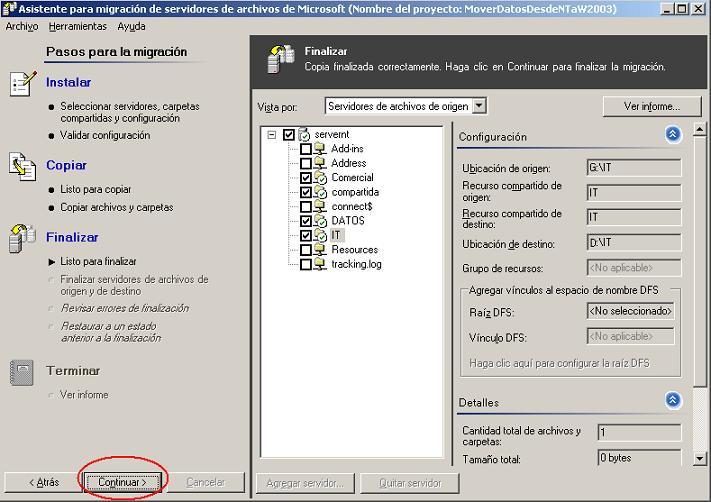Screen dimensions: 711x502
Task: Select the Comercial tree item label
Action: coord(352,177)
